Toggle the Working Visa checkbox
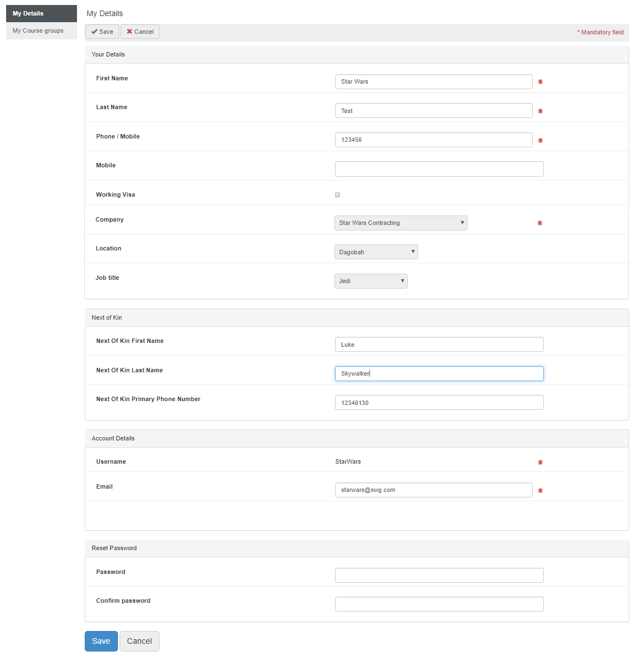 [x=337, y=195]
